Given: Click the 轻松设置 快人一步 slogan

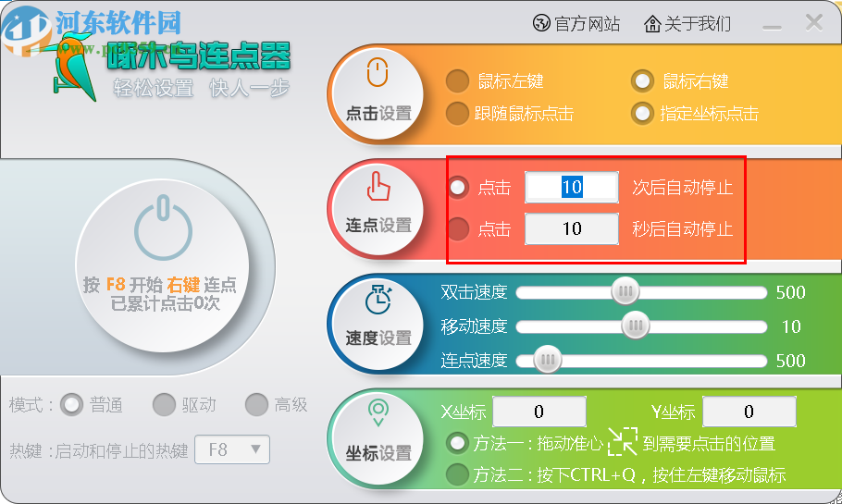Looking at the screenshot, I should [202, 88].
